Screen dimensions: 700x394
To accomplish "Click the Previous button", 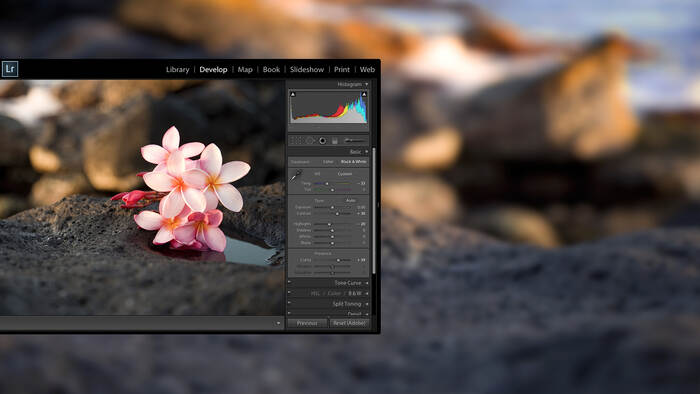I will coord(307,323).
